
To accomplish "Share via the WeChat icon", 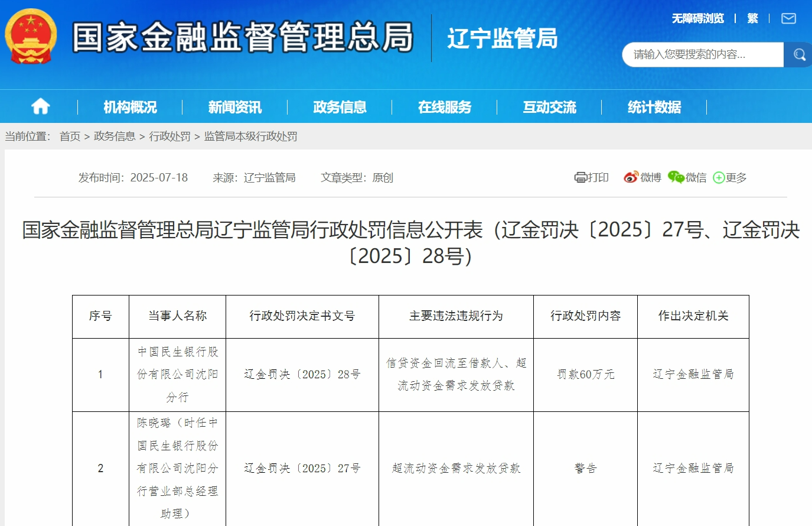I will (676, 177).
